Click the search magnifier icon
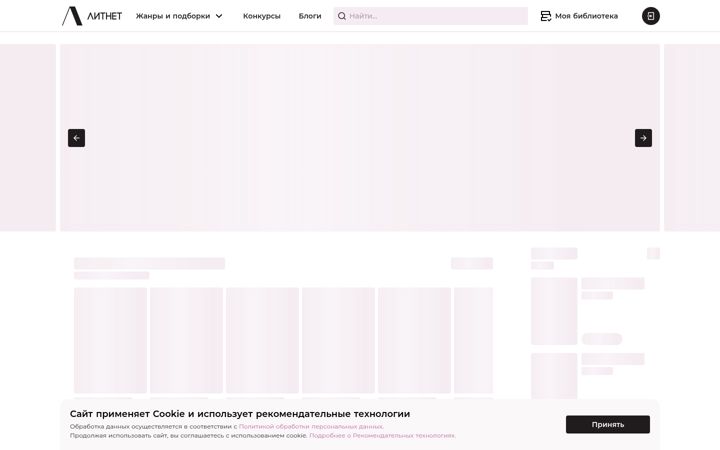 [x=342, y=16]
